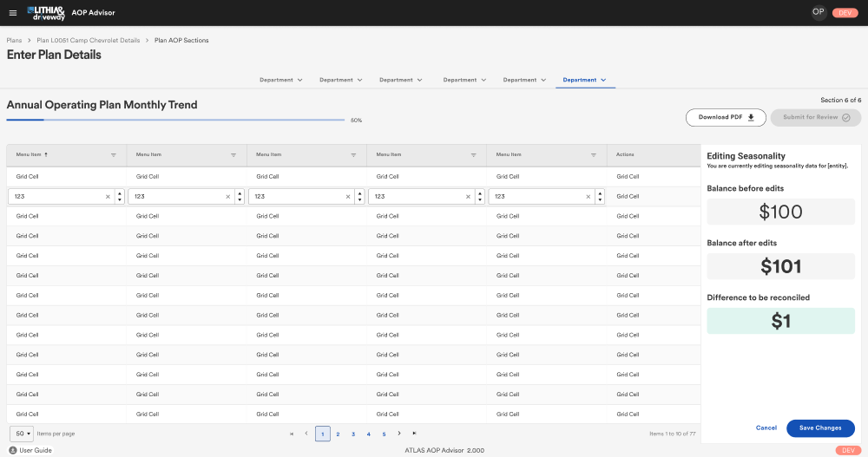868x457 pixels.
Task: Expand the first Department dropdown tab
Action: (x=280, y=80)
